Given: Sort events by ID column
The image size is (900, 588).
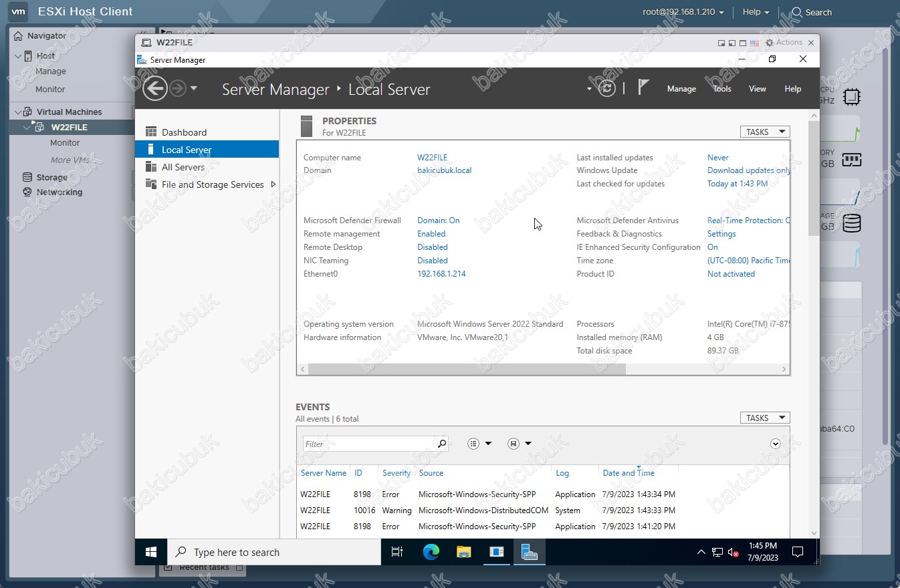Looking at the screenshot, I should (x=358, y=473).
